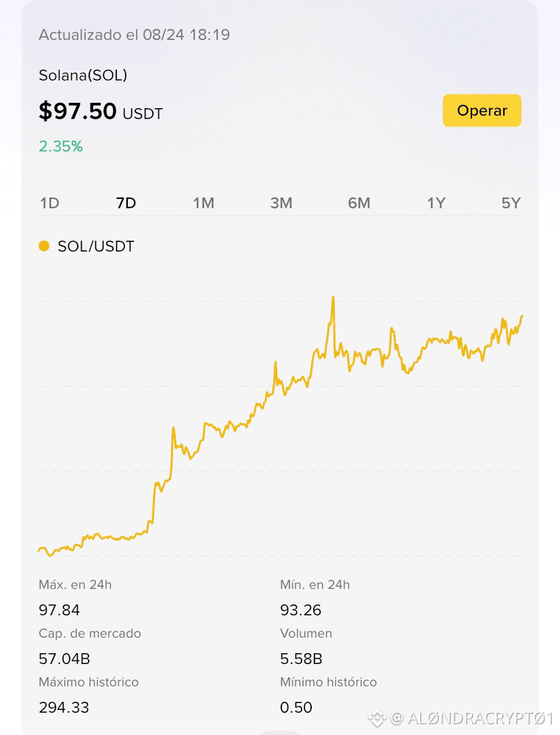560x735 pixels.
Task: Click the peak spike on the price chart
Action: point(333,298)
